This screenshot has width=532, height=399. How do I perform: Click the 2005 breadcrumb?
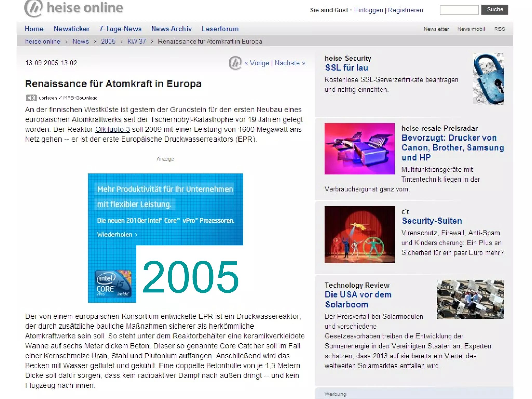[x=108, y=41]
